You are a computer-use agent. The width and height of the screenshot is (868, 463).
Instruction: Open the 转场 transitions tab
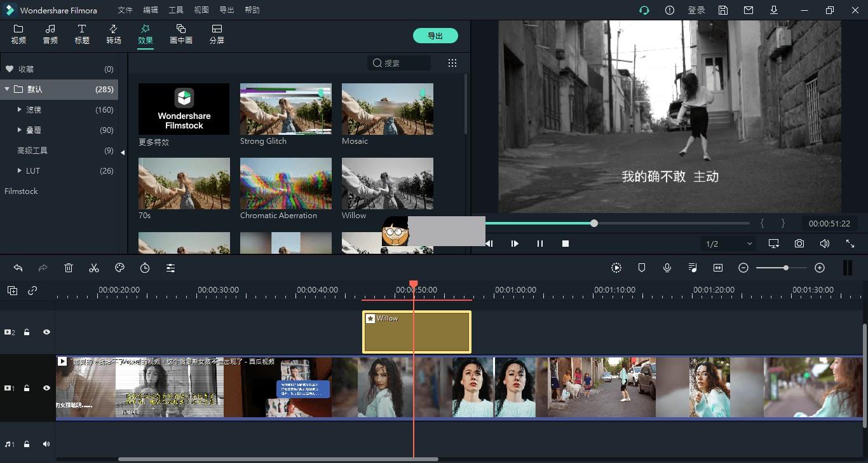[x=114, y=34]
